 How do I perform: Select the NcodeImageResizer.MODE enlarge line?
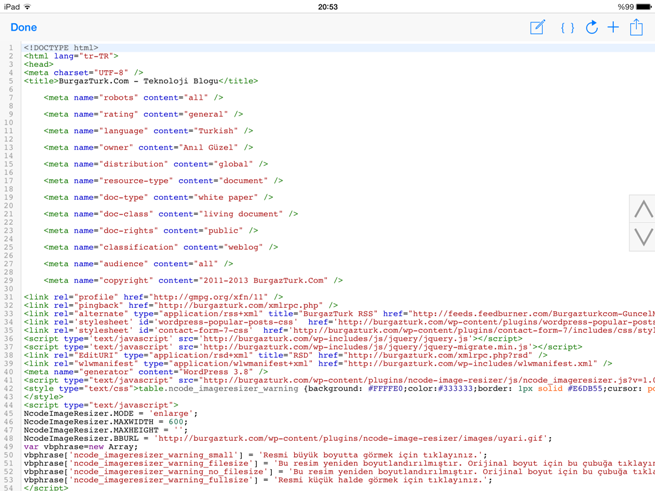pos(111,414)
